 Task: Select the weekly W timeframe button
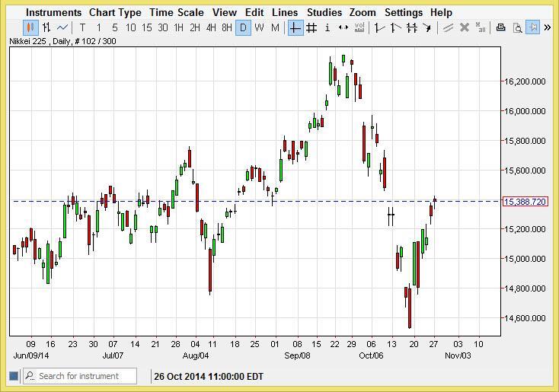pos(259,28)
